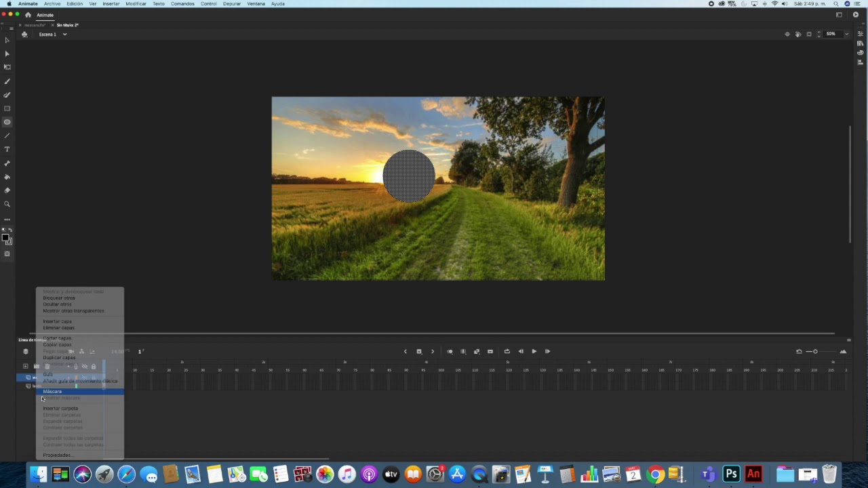
Task: Open Finder from the Dock
Action: click(39, 474)
